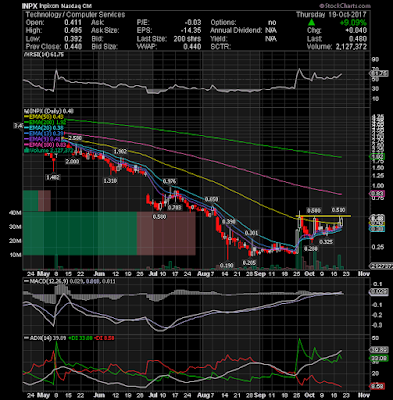
Task: Select the Technology / Computer Services sector text
Action: (75, 15)
